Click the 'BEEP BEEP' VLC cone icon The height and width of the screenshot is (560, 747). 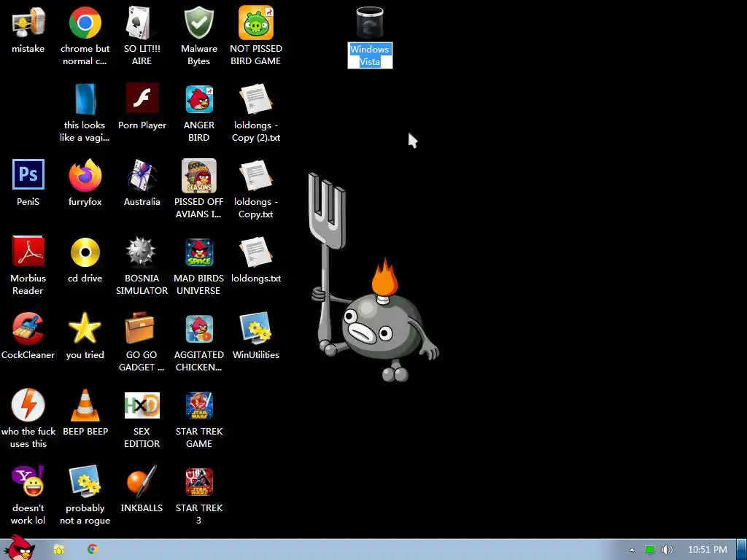tap(85, 405)
